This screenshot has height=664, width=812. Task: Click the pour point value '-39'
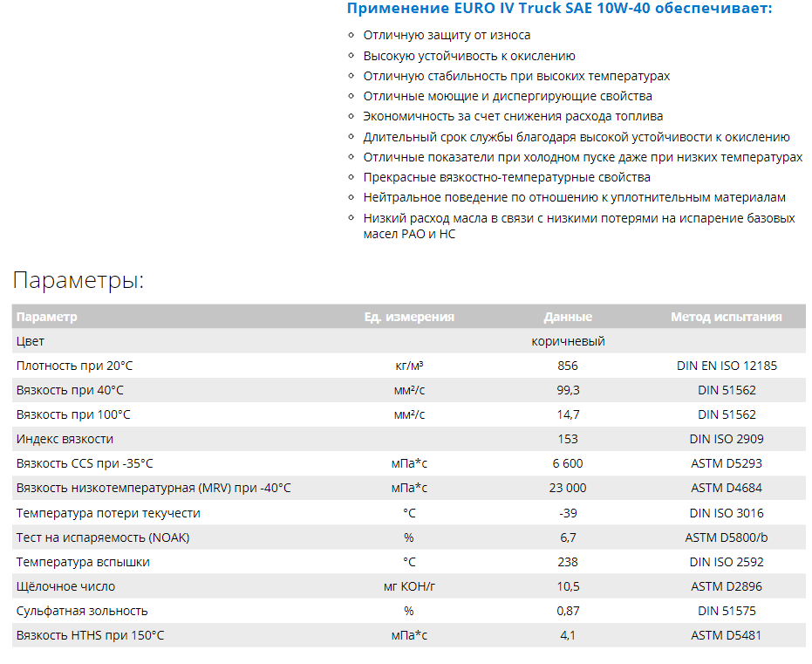(568, 513)
